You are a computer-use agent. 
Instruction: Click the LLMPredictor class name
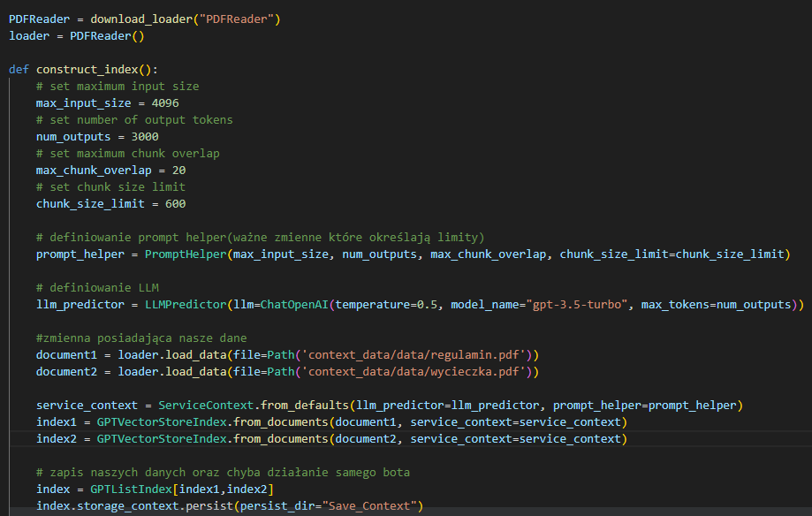(186, 305)
